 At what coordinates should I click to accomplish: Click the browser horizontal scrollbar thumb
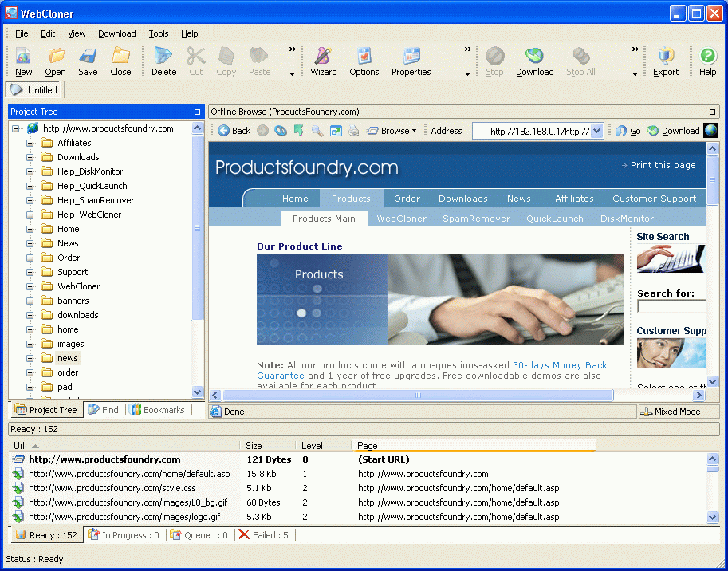tap(418, 395)
